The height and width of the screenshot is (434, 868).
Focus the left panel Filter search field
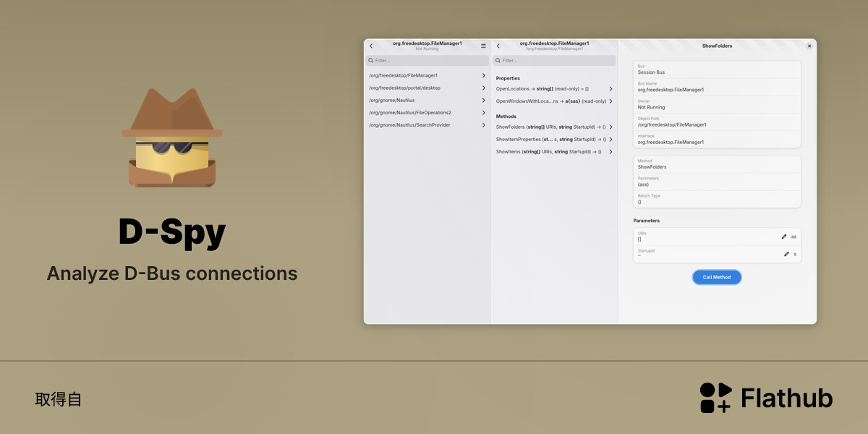(x=427, y=61)
